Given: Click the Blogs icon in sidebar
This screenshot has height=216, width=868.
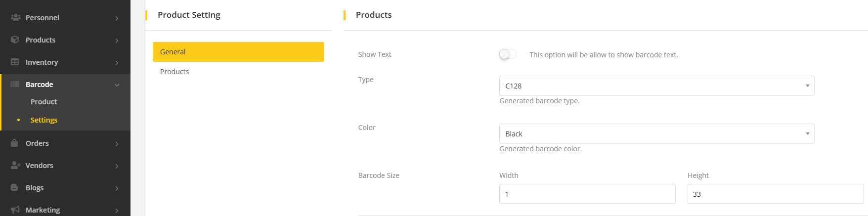Looking at the screenshot, I should click(x=15, y=187).
